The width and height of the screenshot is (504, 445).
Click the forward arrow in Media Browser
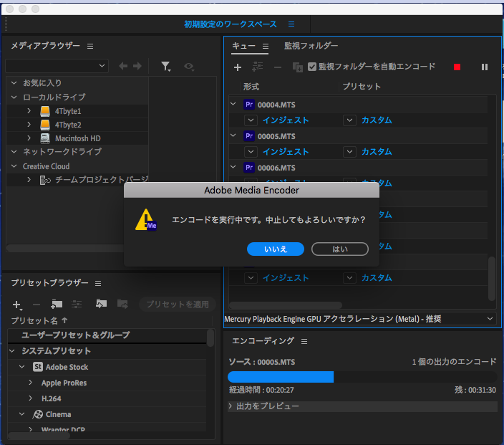137,66
